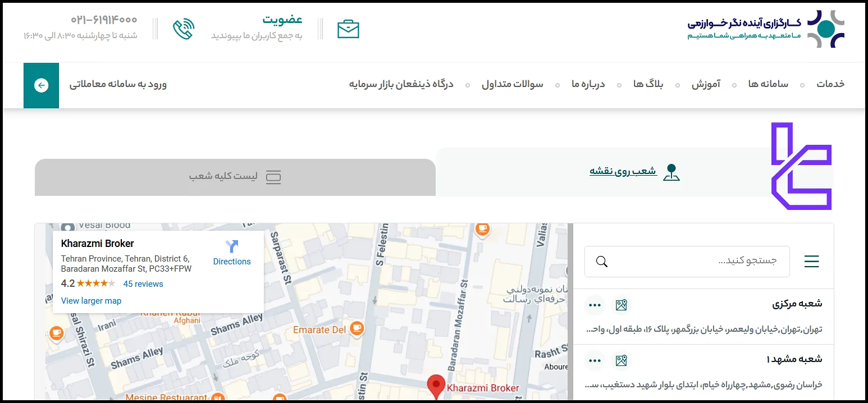Open the 45 reviews link
This screenshot has height=403, width=868.
(143, 283)
